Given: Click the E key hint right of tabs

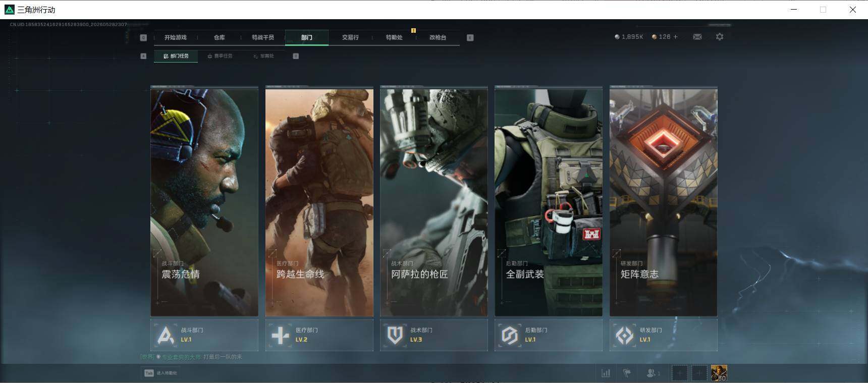Looking at the screenshot, I should 470,37.
